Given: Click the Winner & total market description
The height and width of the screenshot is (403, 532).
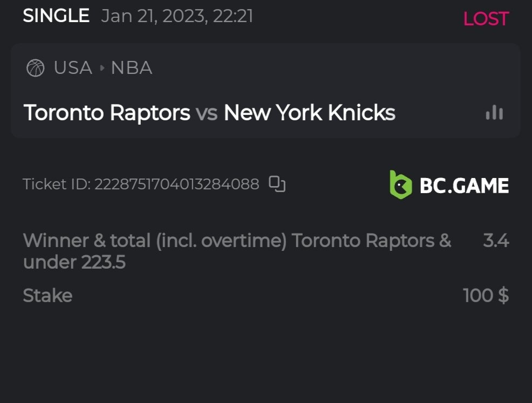Looking at the screenshot, I should pos(154,241).
